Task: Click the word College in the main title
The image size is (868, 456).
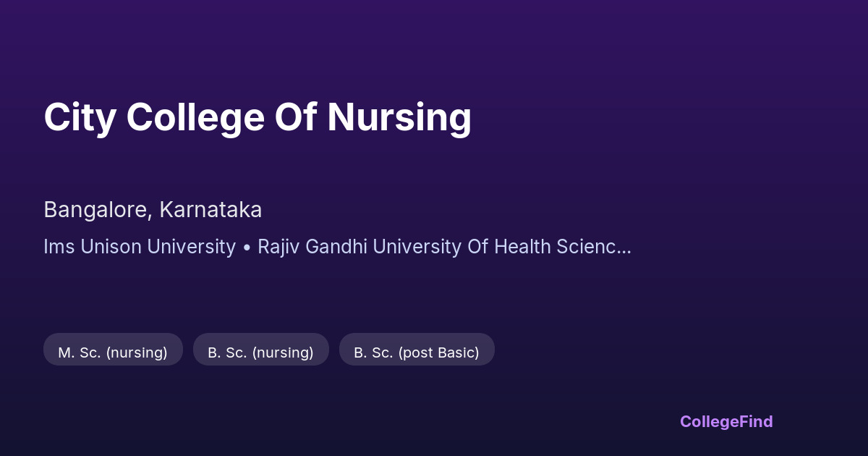Action: [195, 117]
